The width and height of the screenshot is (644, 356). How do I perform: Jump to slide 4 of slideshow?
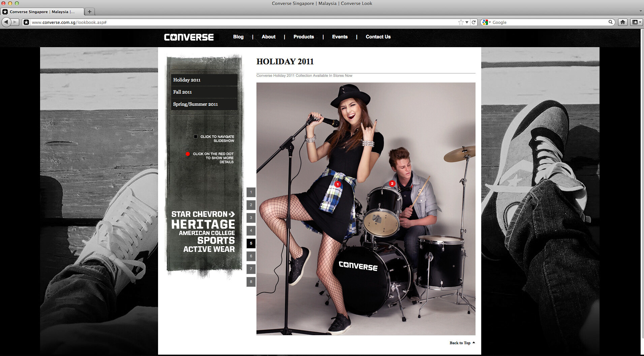[x=251, y=231]
